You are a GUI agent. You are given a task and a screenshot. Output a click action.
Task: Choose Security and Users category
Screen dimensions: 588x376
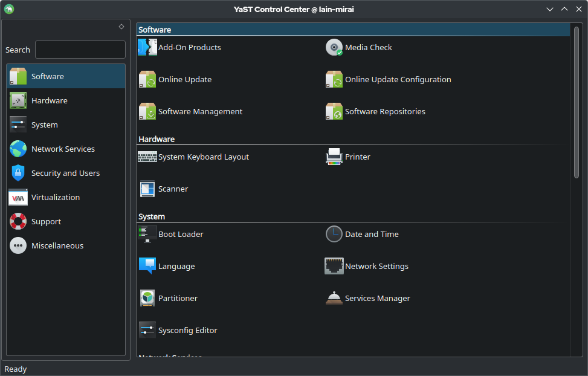pos(65,173)
